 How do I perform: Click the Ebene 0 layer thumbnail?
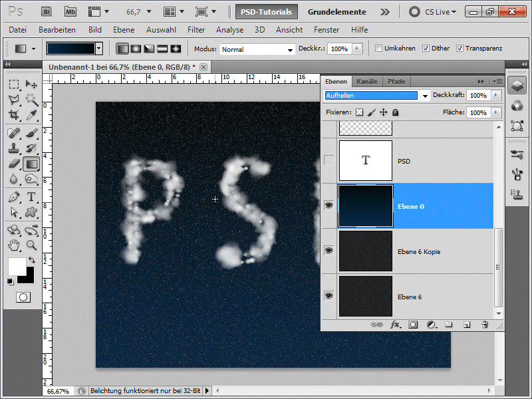(366, 205)
